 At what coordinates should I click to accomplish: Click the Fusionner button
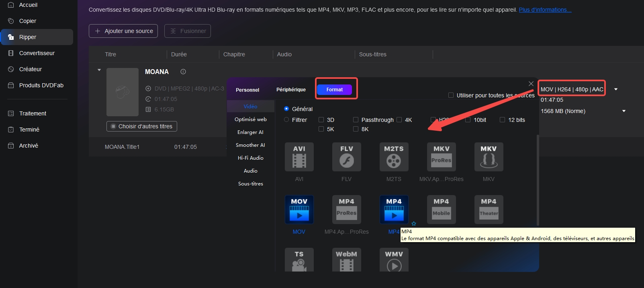pyautogui.click(x=188, y=31)
